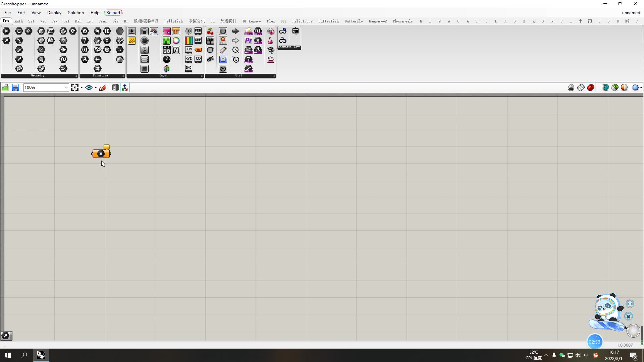Click the Open file folder icon
Image resolution: width=644 pixels, height=362 pixels.
(5, 88)
